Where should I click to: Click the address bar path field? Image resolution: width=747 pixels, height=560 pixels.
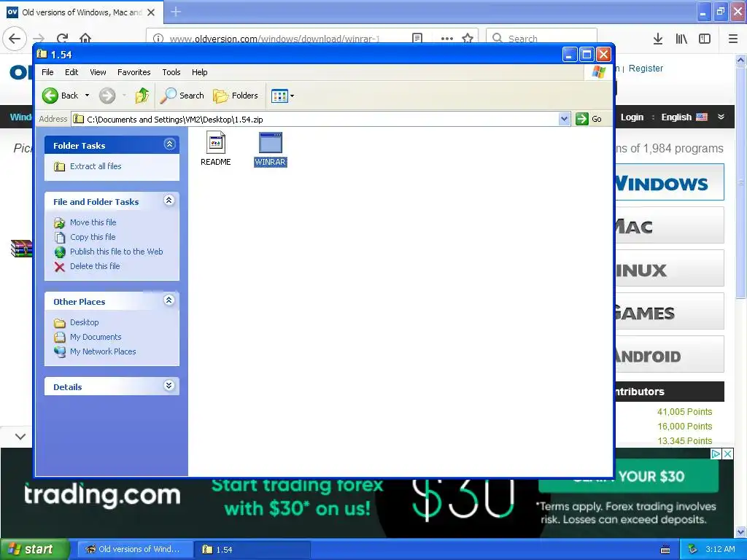314,119
